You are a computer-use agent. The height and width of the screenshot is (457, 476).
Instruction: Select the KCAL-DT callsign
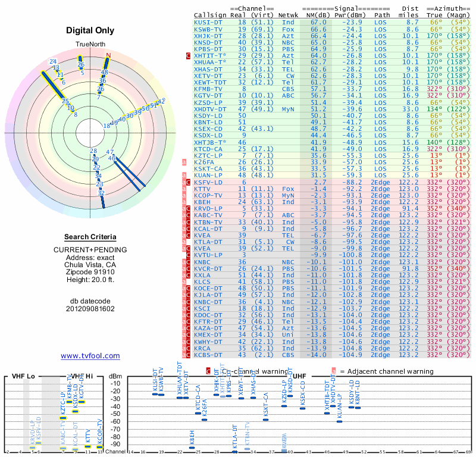tap(208, 228)
